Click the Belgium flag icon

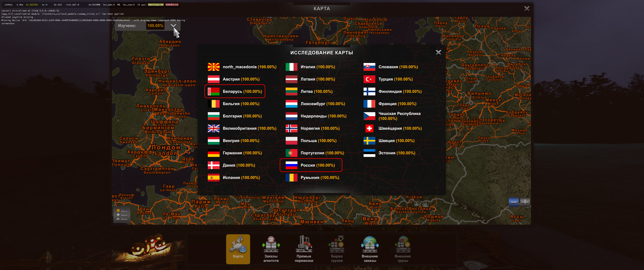point(213,104)
